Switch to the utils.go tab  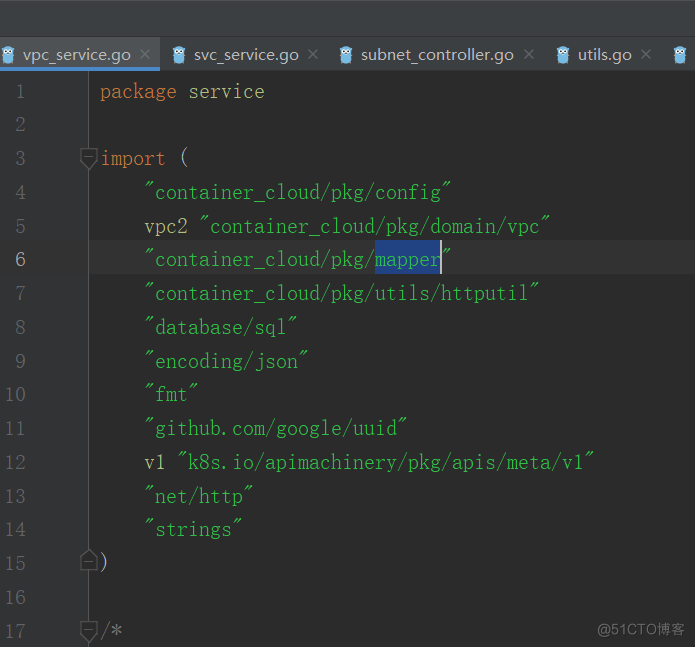click(604, 54)
